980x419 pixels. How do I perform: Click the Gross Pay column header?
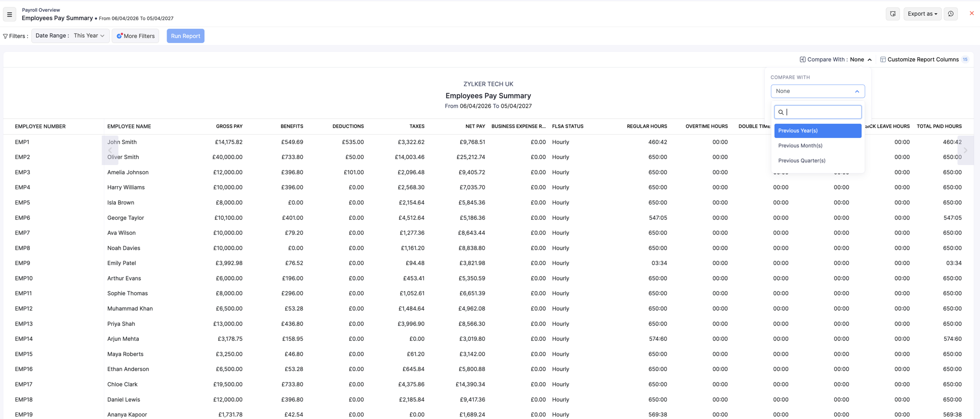click(x=229, y=126)
